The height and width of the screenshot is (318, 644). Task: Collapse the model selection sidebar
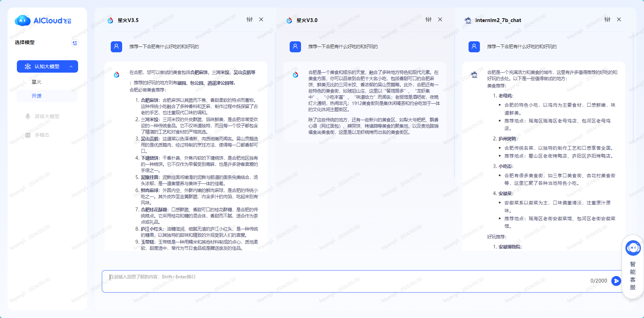pos(75,43)
